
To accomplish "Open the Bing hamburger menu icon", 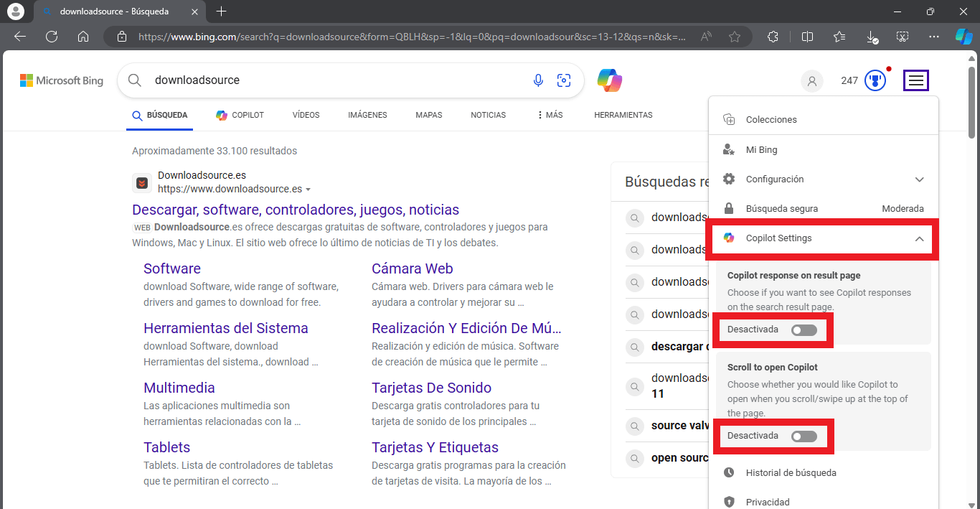I will (916, 80).
